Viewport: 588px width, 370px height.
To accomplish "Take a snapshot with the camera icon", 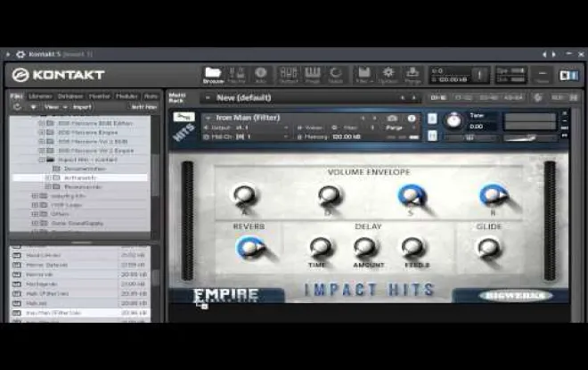I will pyautogui.click(x=392, y=119).
